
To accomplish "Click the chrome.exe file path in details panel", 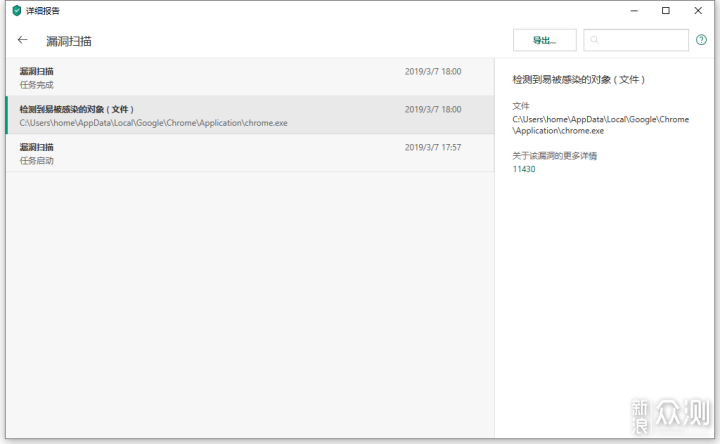I will (x=600, y=125).
